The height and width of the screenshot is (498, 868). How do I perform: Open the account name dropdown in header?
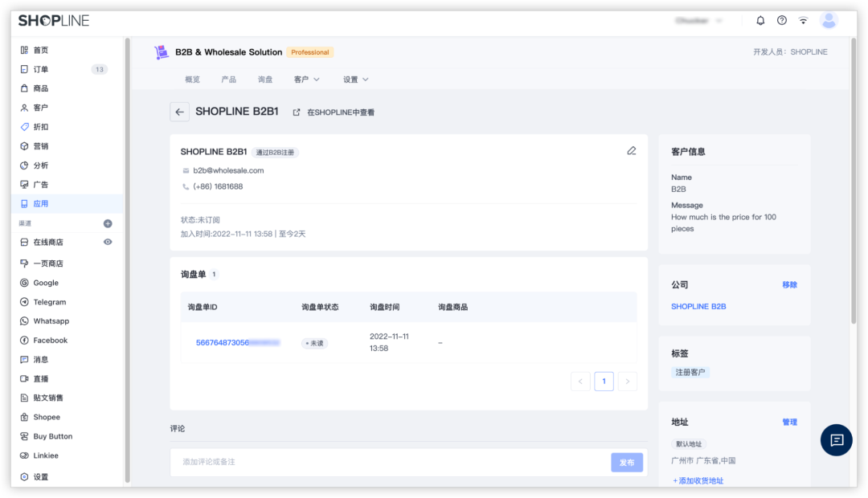coord(698,20)
